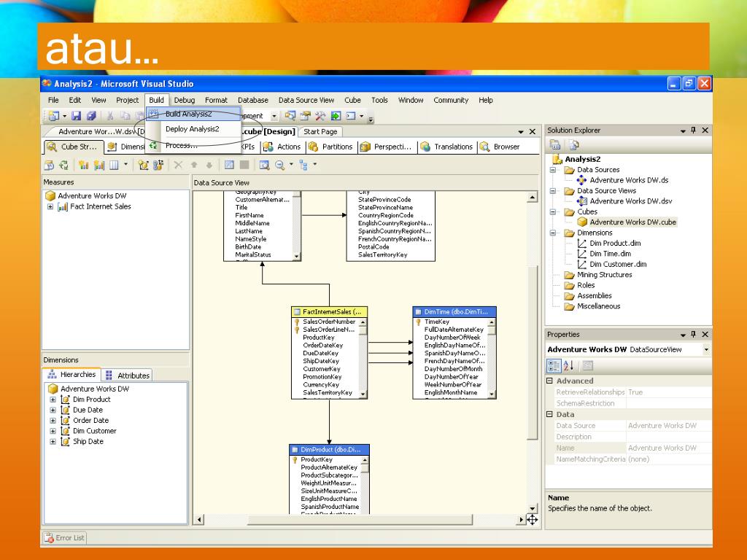Click the Zoom magnifier icon in cube toolbar

coord(280,165)
